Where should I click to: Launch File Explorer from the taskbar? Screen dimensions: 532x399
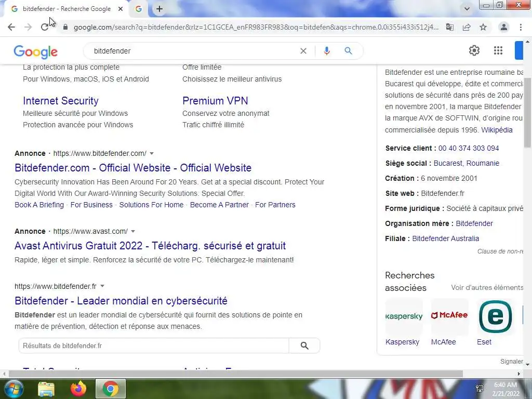(46, 389)
